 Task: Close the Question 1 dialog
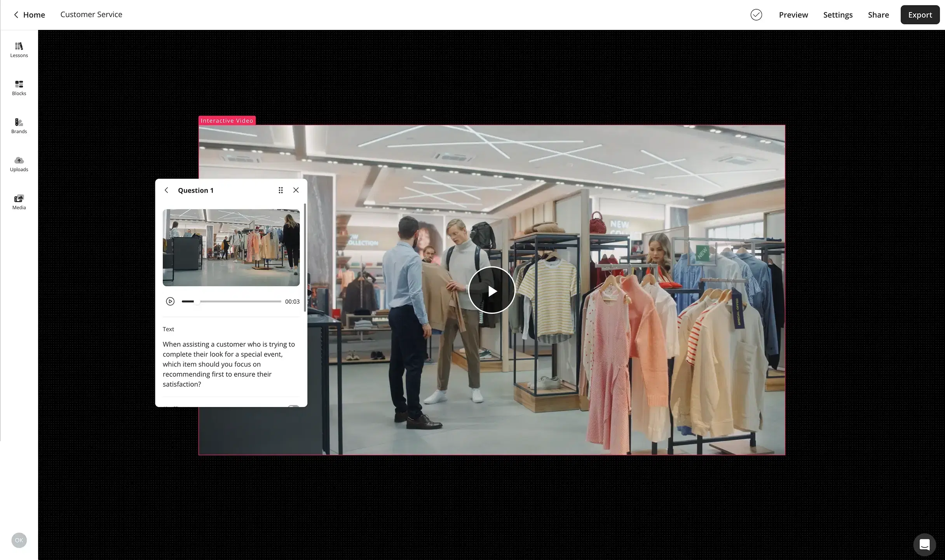[296, 190]
